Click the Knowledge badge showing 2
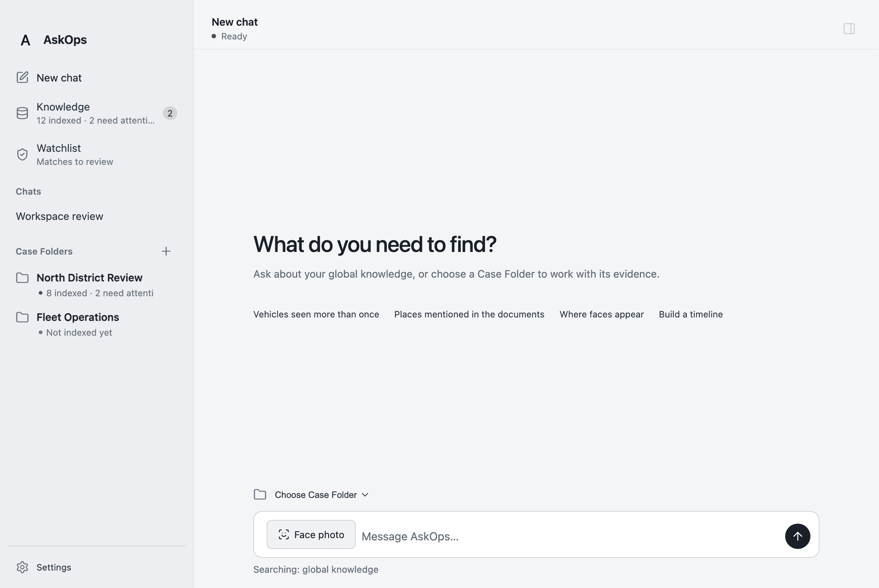The width and height of the screenshot is (879, 588). coord(170,113)
